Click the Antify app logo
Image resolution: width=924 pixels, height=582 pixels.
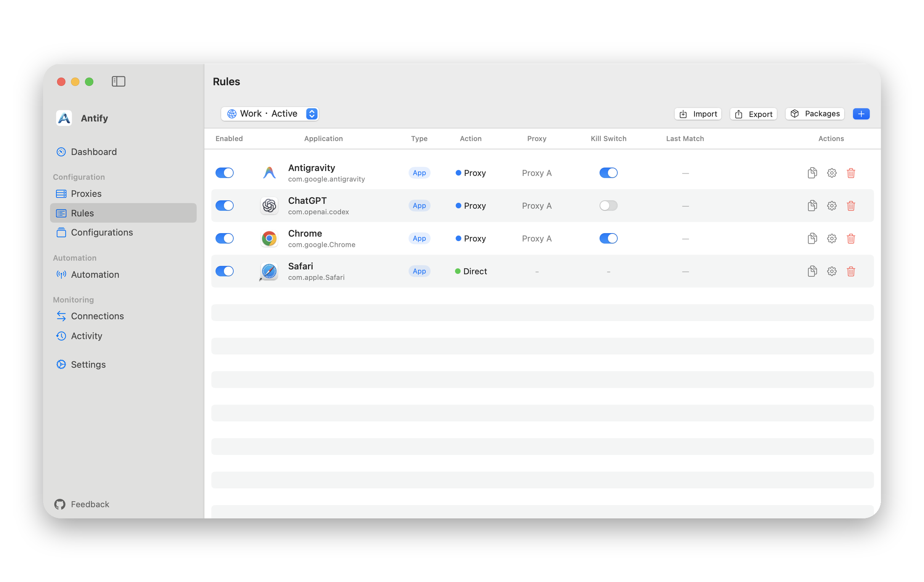(x=64, y=118)
